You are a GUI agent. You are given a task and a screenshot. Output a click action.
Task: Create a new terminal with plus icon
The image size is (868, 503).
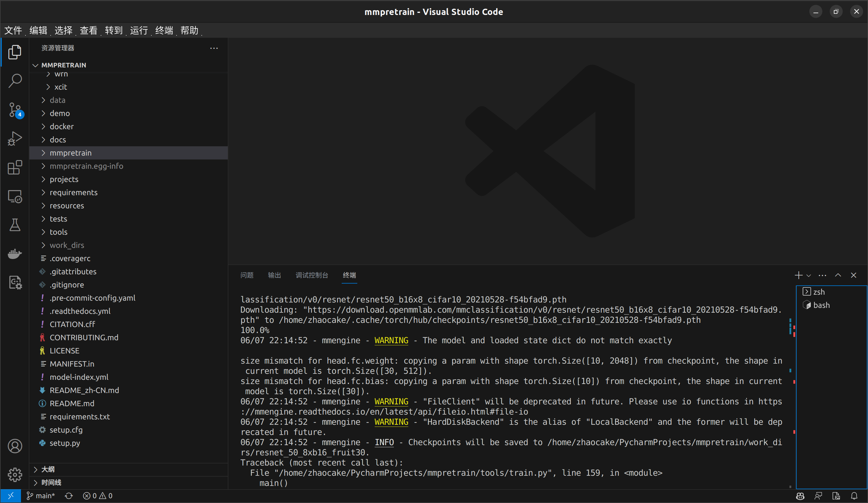click(798, 275)
